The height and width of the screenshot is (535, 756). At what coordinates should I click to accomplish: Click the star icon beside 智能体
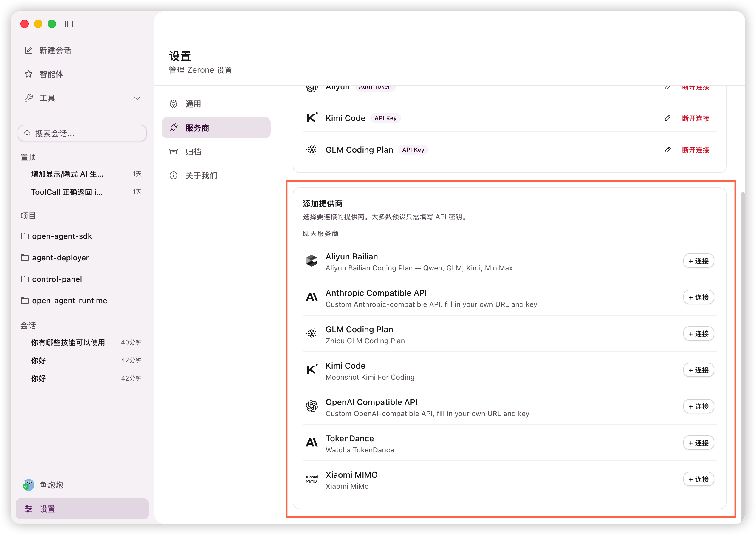coord(29,74)
